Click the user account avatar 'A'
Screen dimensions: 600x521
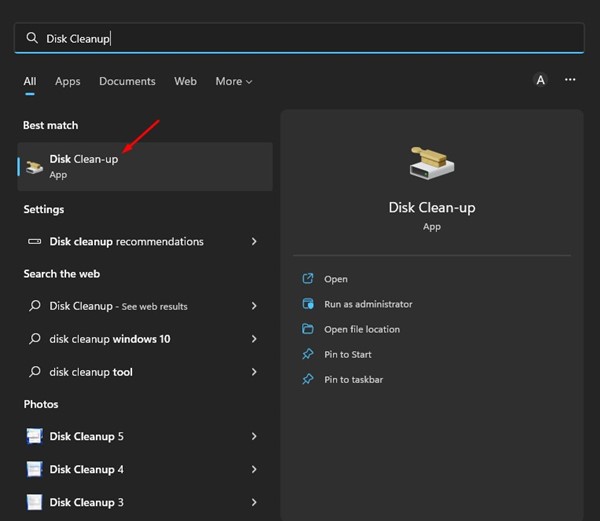coord(540,81)
